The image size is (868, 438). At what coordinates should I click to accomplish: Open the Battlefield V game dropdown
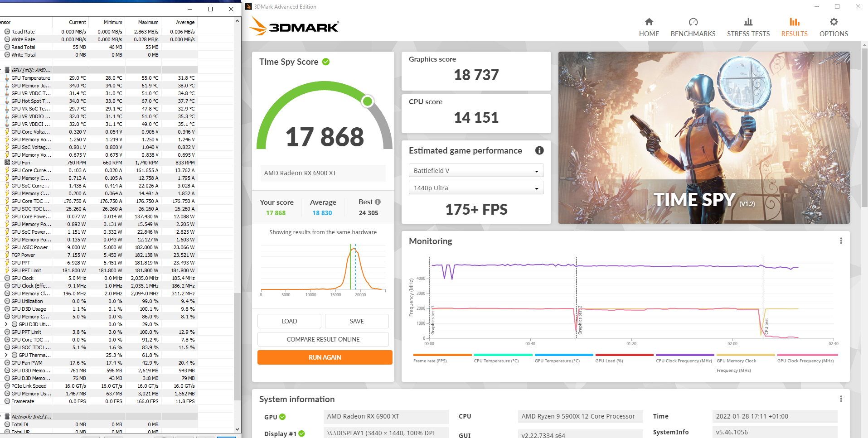coord(476,171)
